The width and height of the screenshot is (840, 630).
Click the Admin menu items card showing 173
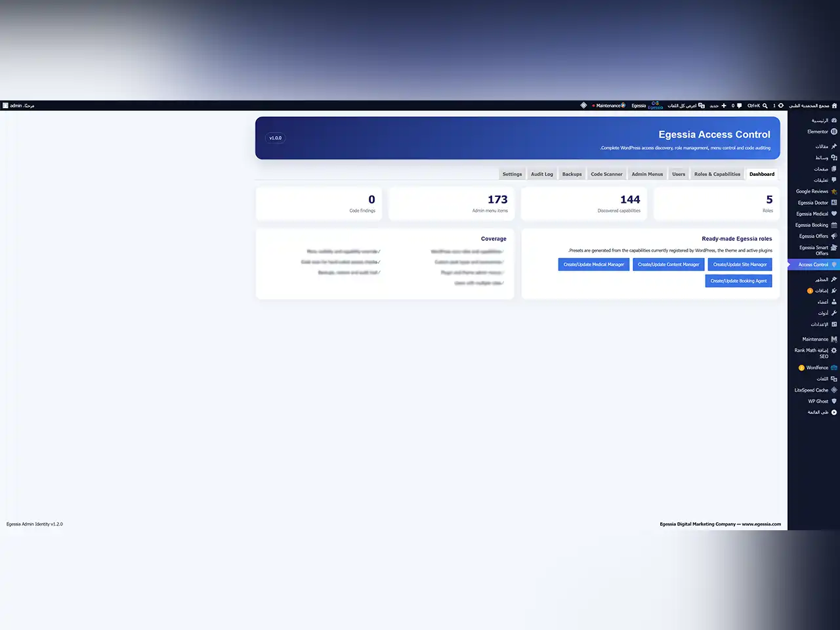click(451, 203)
